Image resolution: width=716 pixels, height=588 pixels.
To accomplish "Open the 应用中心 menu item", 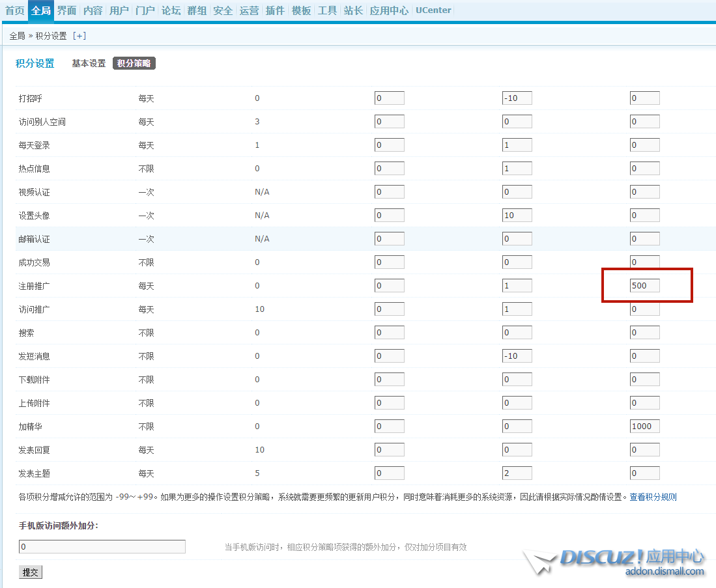I will coord(389,10).
